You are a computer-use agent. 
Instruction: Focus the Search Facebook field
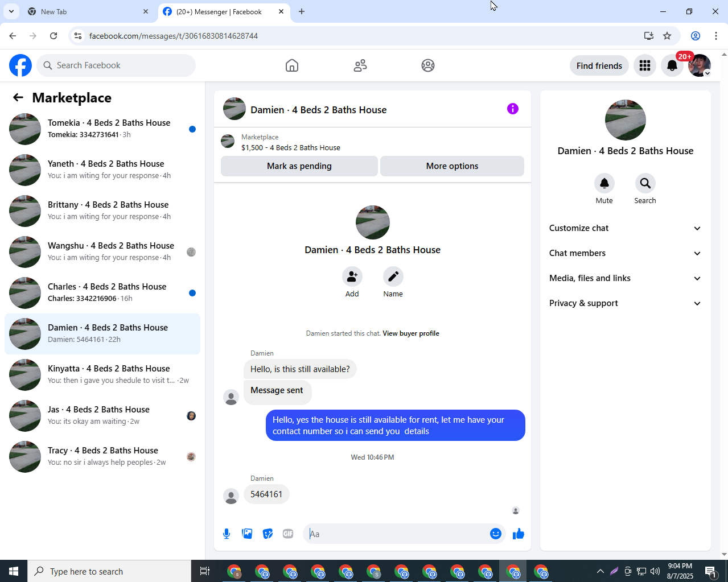point(116,65)
